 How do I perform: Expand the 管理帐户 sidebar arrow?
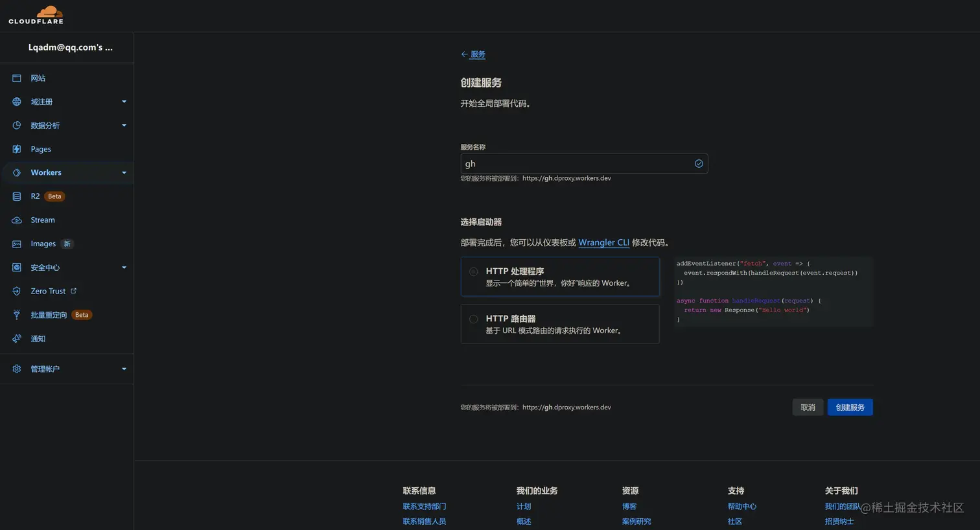pos(124,369)
